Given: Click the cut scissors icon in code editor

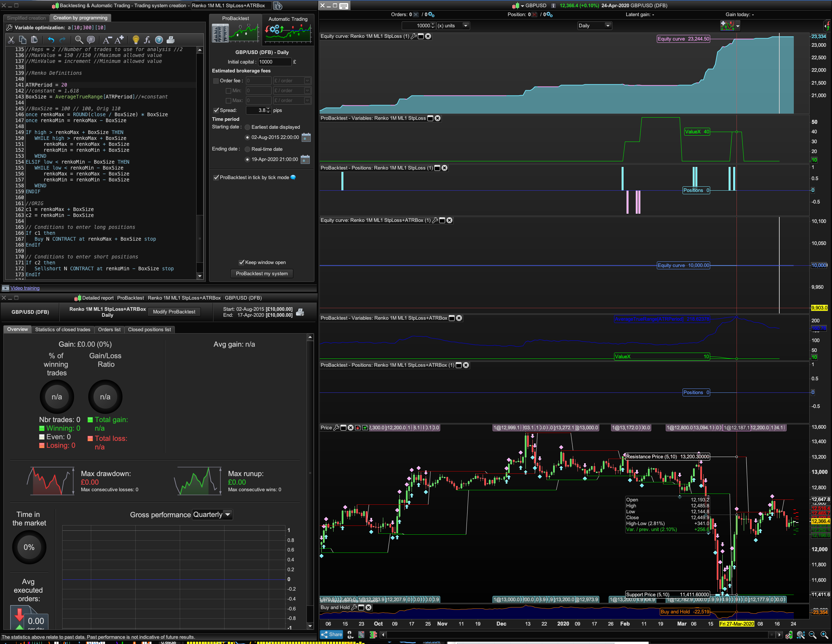Looking at the screenshot, I should pyautogui.click(x=11, y=40).
